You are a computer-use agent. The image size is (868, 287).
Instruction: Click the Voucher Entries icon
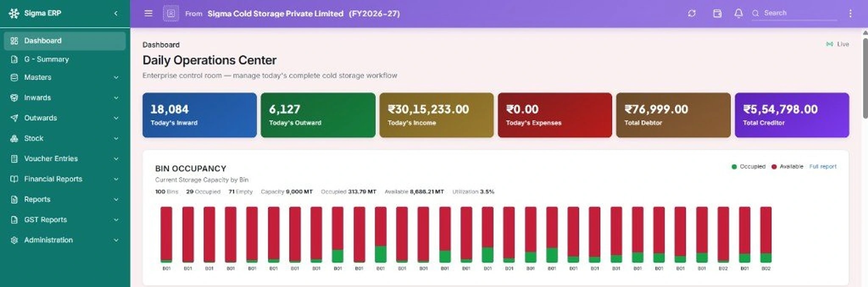(x=14, y=159)
